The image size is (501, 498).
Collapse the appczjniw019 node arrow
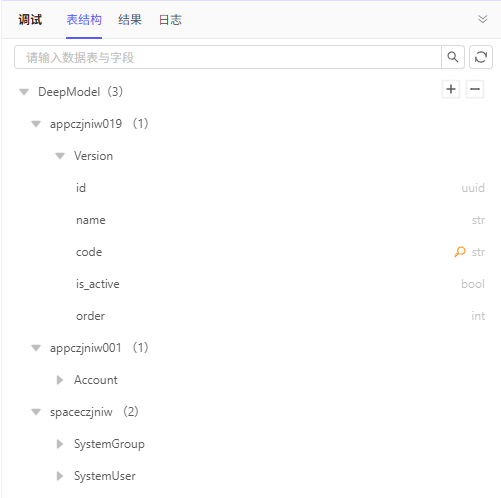(36, 124)
